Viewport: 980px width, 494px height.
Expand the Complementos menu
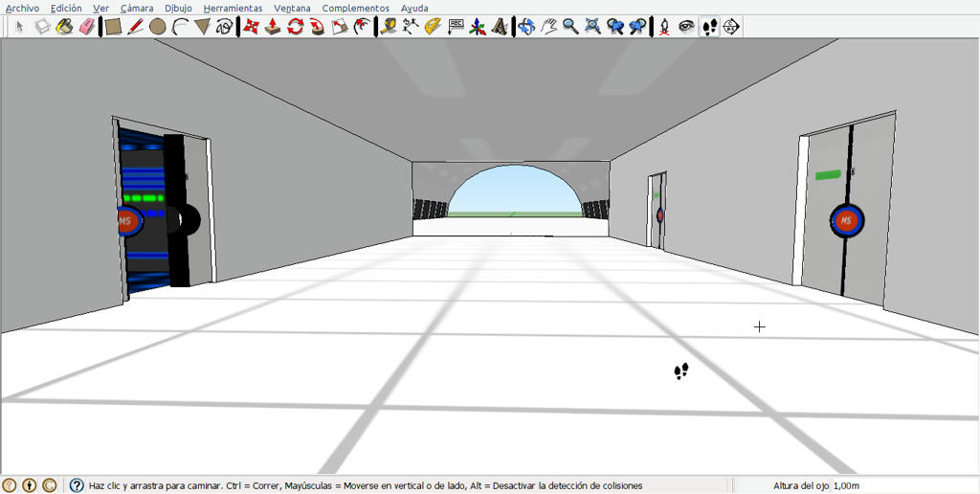pyautogui.click(x=356, y=8)
